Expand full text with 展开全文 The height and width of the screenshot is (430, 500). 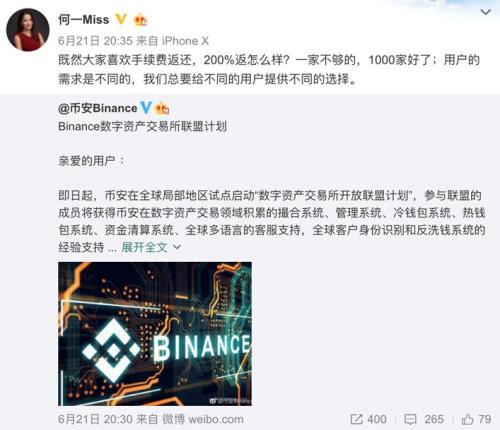click(x=144, y=247)
